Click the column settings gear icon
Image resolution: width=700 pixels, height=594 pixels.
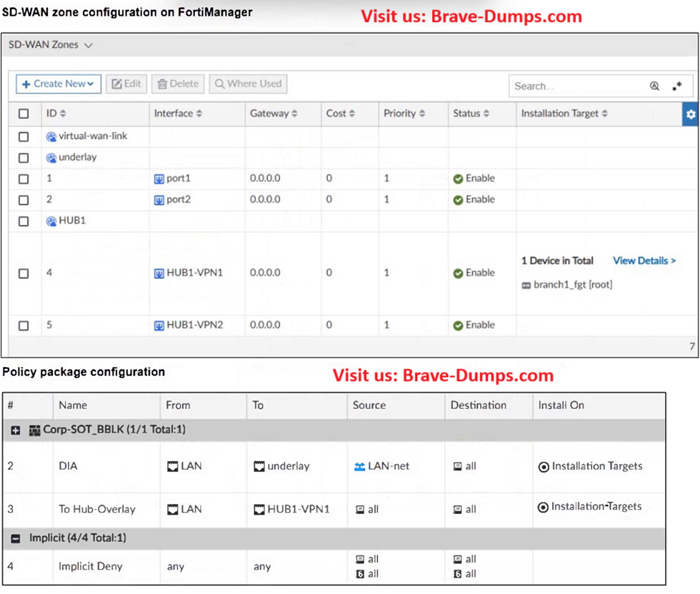(x=690, y=114)
